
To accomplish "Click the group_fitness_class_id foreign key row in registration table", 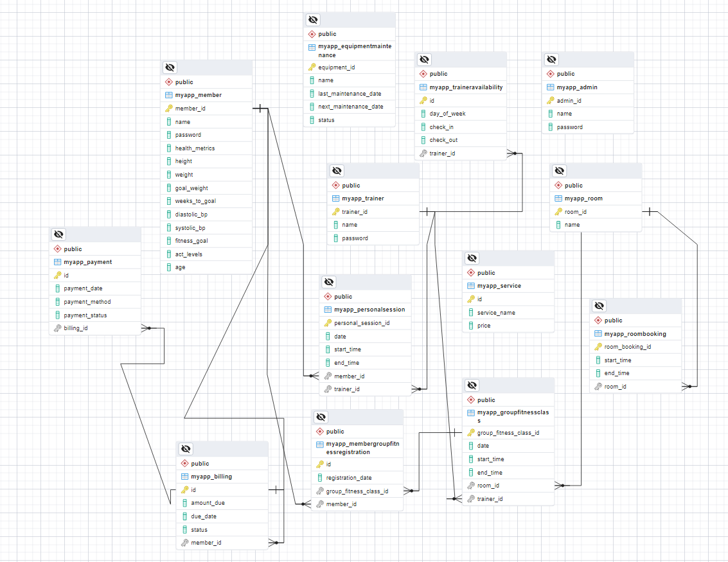I will click(x=357, y=491).
